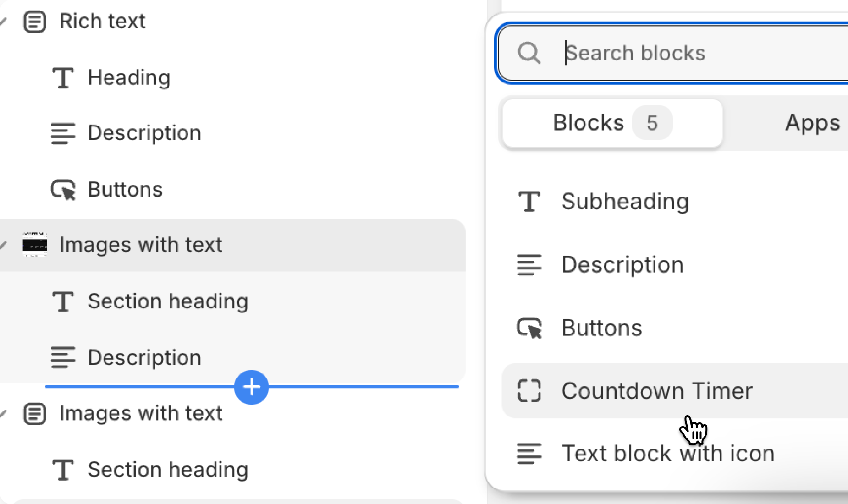Add a Countdown Timer block
848x504 pixels.
pos(656,391)
